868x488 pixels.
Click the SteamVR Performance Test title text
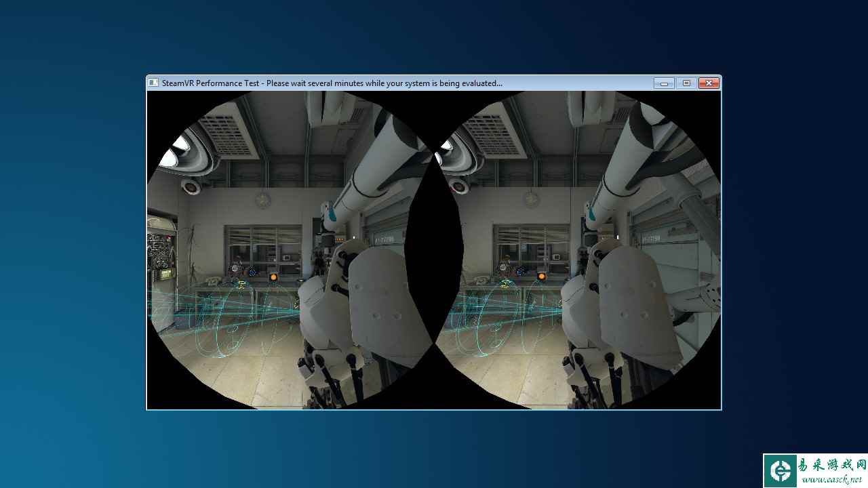(332, 83)
